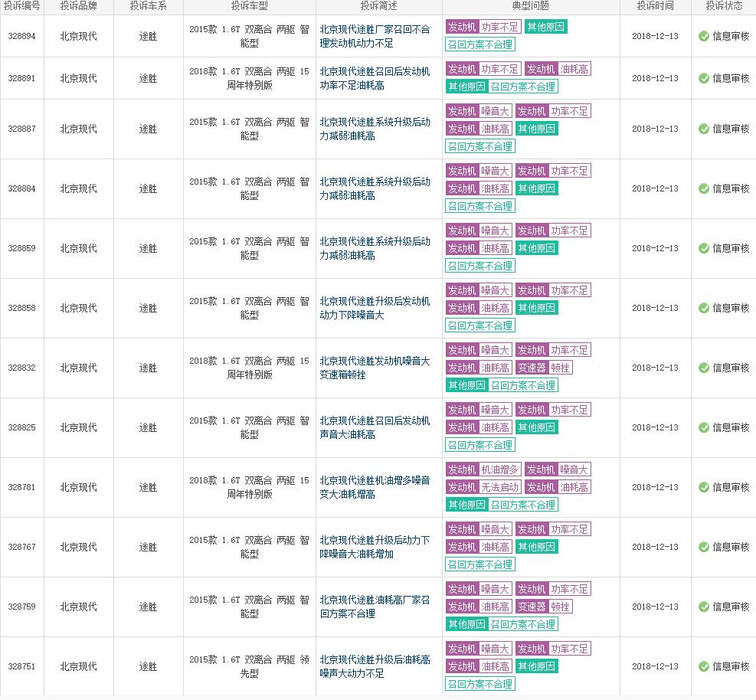Click status check icon beside complaint 328859
Screen dimensions: 756x700
pyautogui.click(x=703, y=248)
